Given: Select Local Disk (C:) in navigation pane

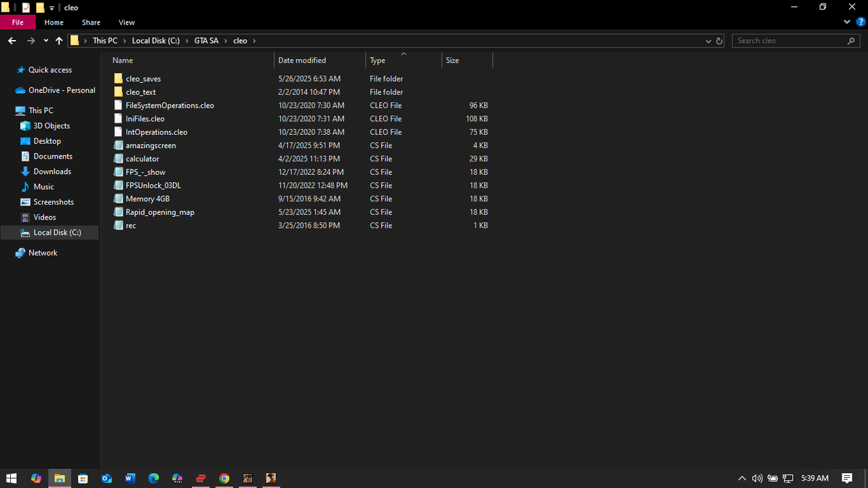Looking at the screenshot, I should tap(50, 232).
